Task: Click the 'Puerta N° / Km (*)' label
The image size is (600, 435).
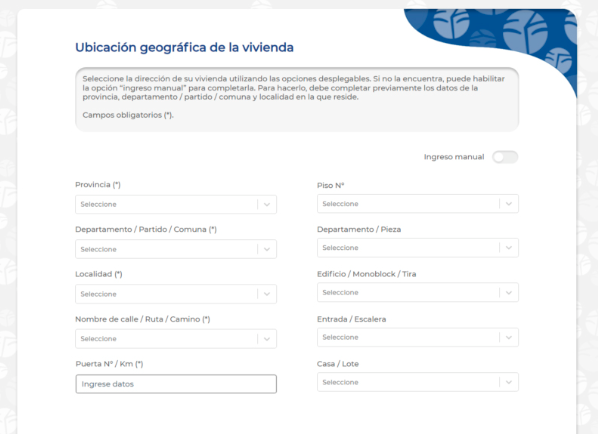Action: 109,364
